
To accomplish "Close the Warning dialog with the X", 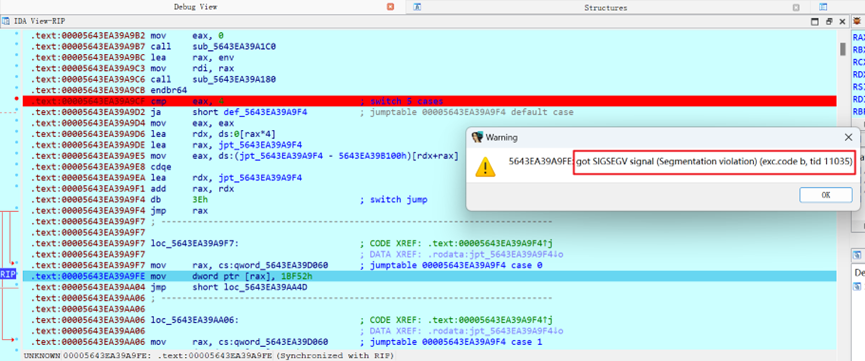I will 848,137.
